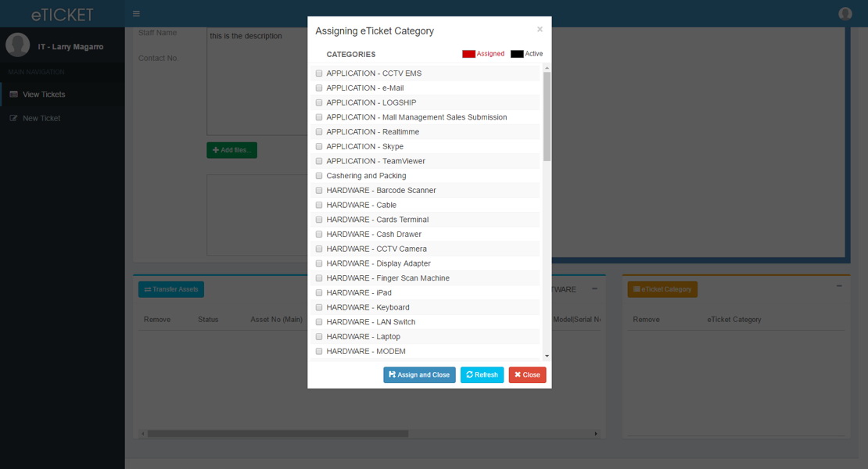The height and width of the screenshot is (469, 868).
Task: Collapse the main navigation with the hamburger
Action: (135, 13)
